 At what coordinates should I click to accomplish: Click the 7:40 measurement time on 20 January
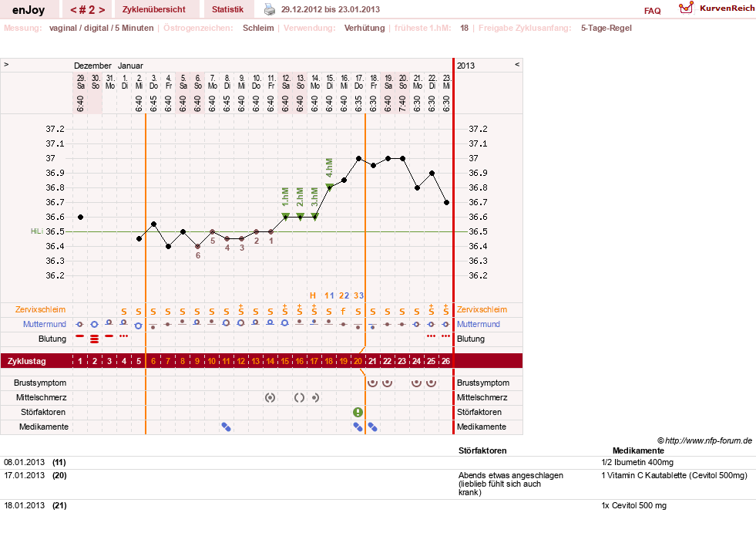click(403, 104)
